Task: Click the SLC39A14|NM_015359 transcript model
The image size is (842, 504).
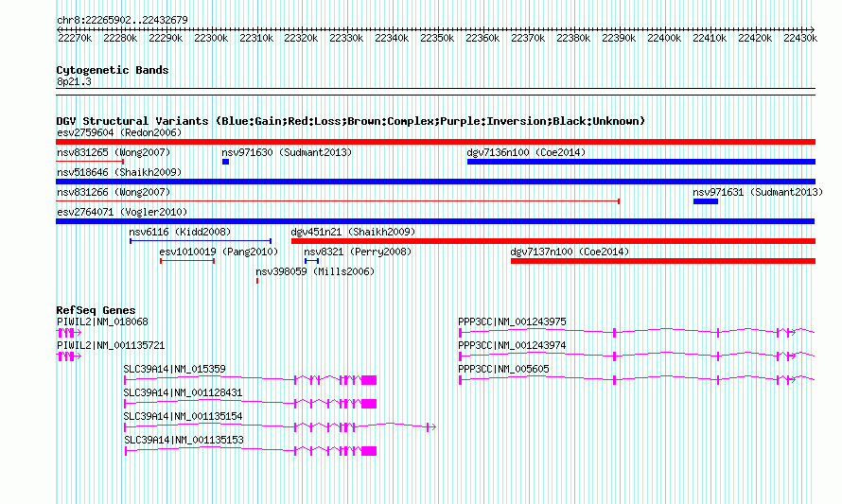Action: tap(251, 380)
